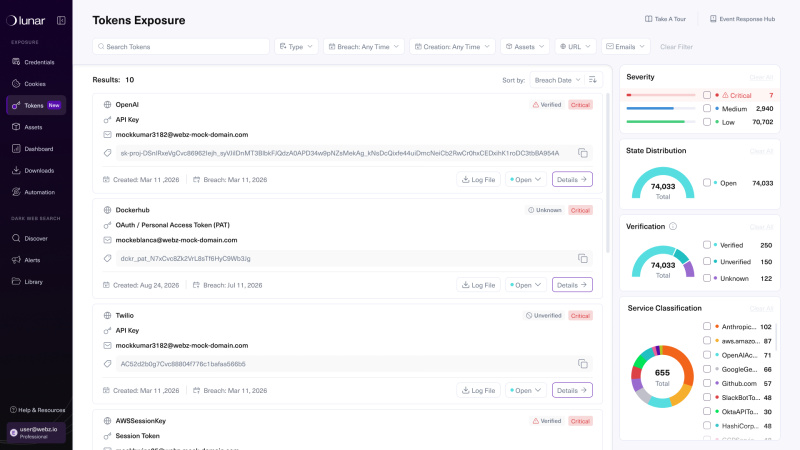Copy the Dockerhub token value
Viewport: 800px width, 450px height.
pyautogui.click(x=583, y=259)
